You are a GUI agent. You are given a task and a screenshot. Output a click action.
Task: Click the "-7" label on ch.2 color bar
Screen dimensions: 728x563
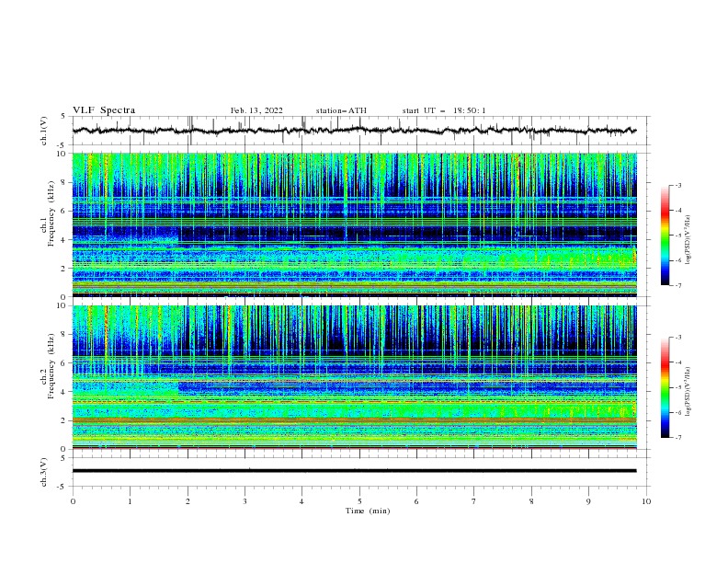pos(678,438)
